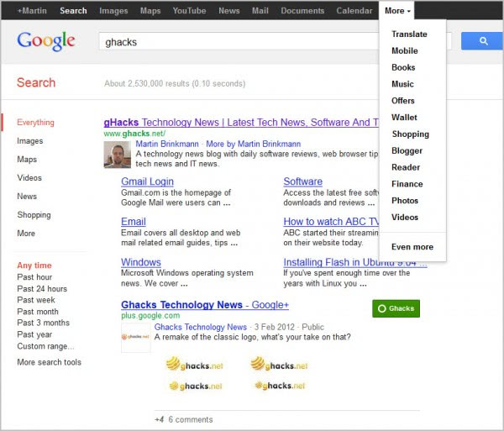Open Custom range date filter
Image resolution: width=504 pixels, height=431 pixels.
pos(45,346)
